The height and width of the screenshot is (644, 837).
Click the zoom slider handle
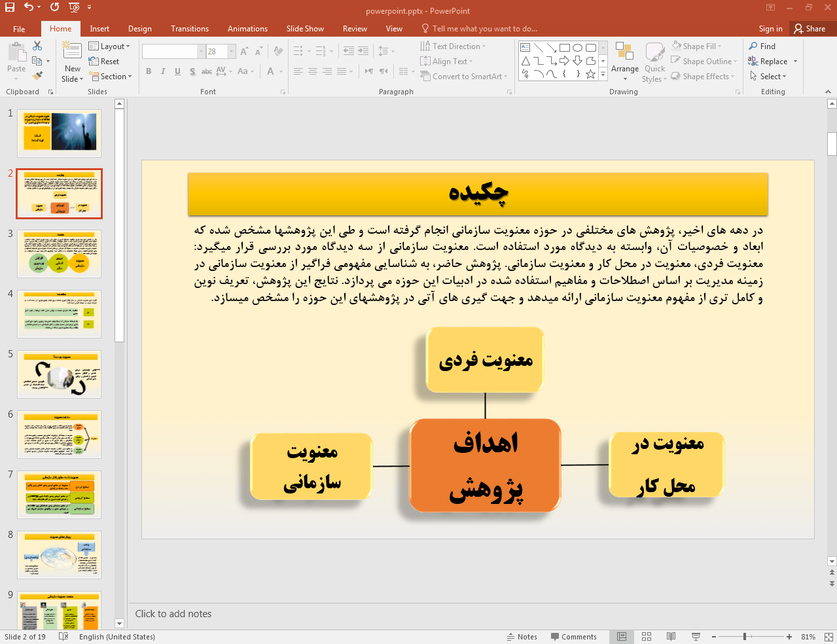point(745,637)
